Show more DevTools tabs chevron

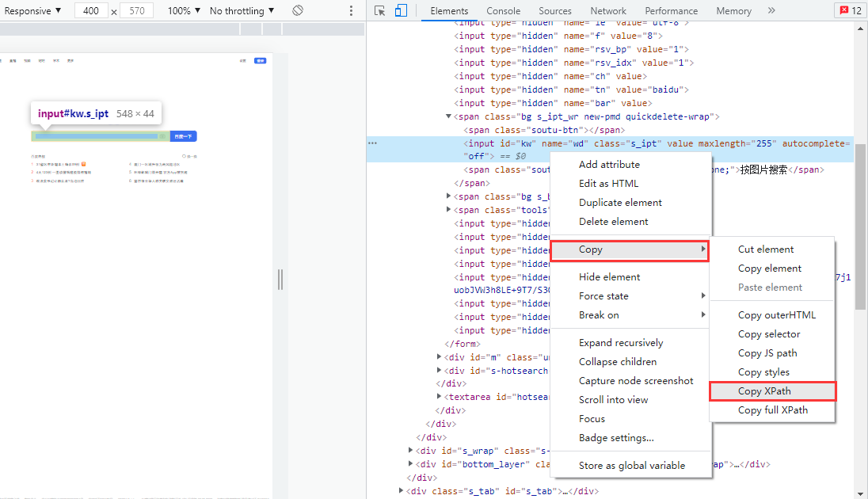coord(771,10)
